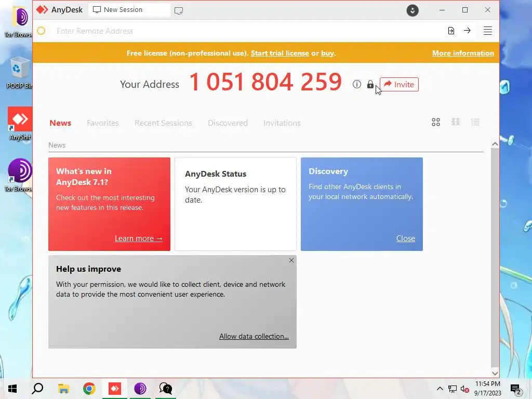Click the Tor Browser taskbar icon
Screen dimensions: 532x399
(x=140, y=389)
